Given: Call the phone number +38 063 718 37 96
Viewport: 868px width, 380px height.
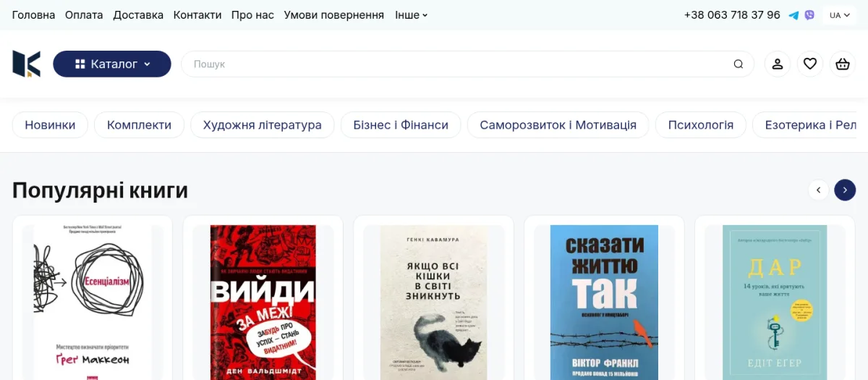Looking at the screenshot, I should tap(732, 15).
